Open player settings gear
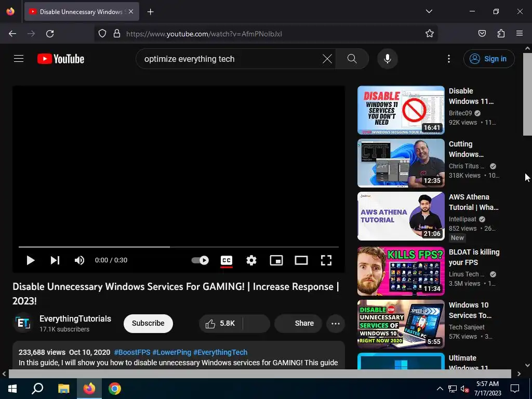The image size is (532, 399). pos(251,260)
